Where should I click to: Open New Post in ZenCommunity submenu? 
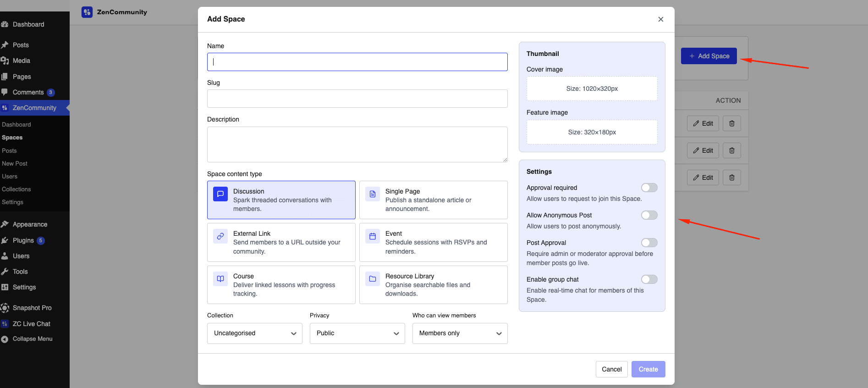(15, 164)
